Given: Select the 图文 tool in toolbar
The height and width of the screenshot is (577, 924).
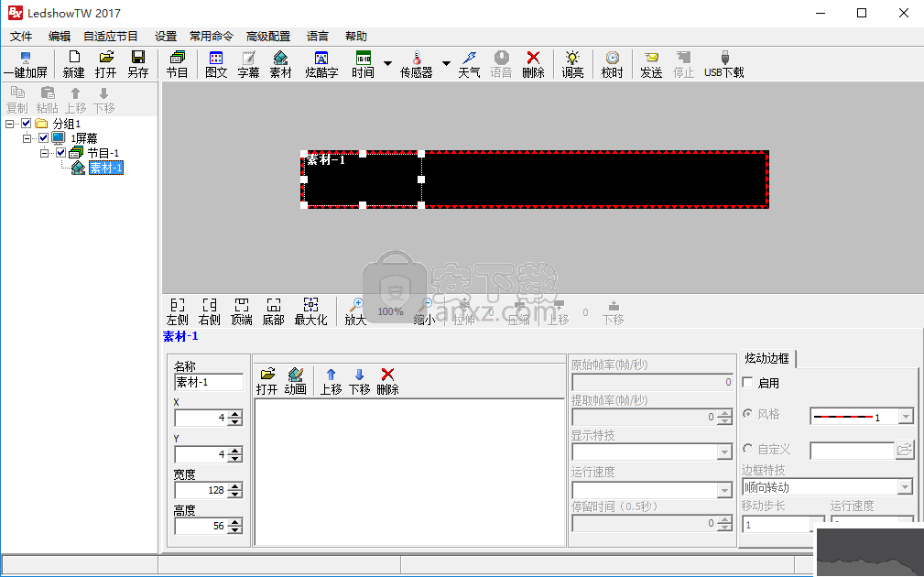Looking at the screenshot, I should click(216, 64).
